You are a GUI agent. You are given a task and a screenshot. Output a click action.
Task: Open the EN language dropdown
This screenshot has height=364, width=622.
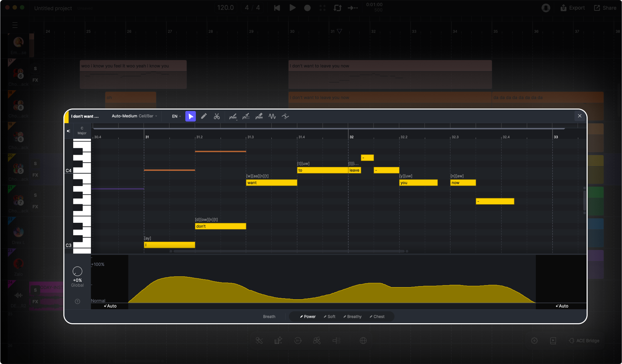click(x=176, y=116)
